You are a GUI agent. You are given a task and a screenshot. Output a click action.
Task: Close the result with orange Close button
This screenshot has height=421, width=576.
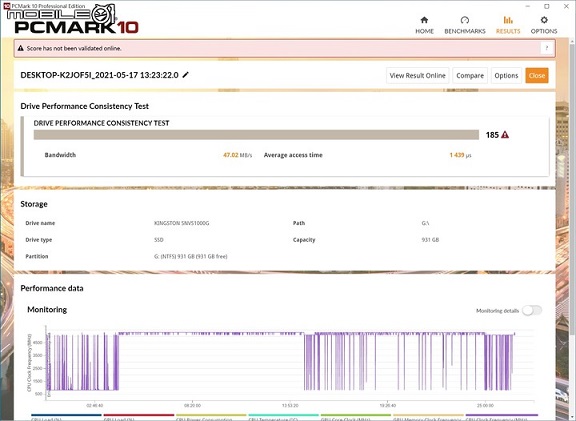pos(537,75)
